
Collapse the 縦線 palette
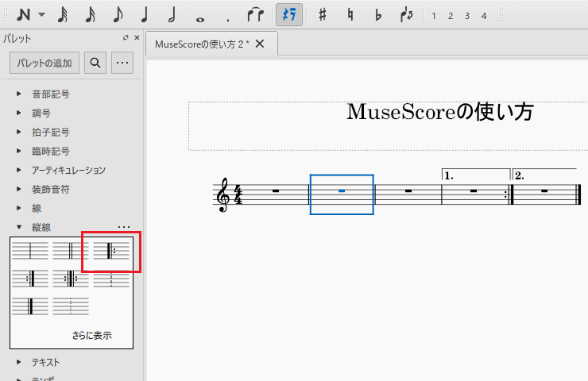(x=19, y=227)
